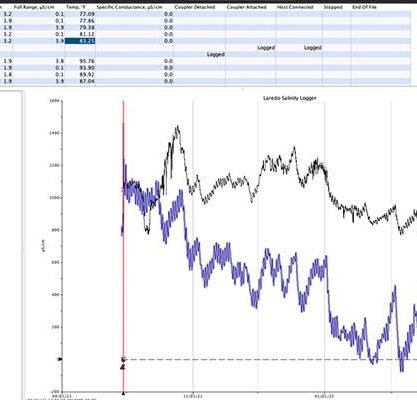Click the Specific Conductance column header

pyautogui.click(x=129, y=7)
